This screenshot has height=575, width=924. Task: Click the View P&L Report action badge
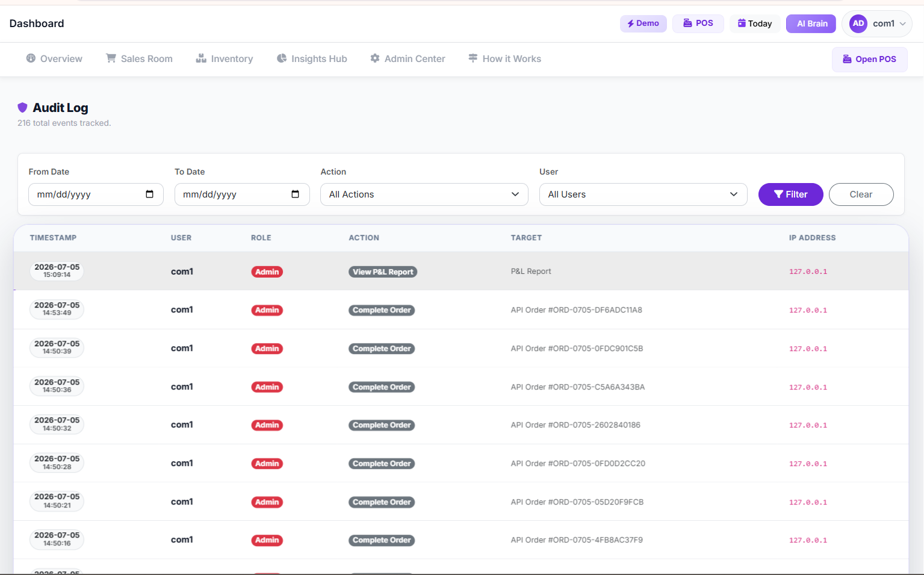coord(383,272)
